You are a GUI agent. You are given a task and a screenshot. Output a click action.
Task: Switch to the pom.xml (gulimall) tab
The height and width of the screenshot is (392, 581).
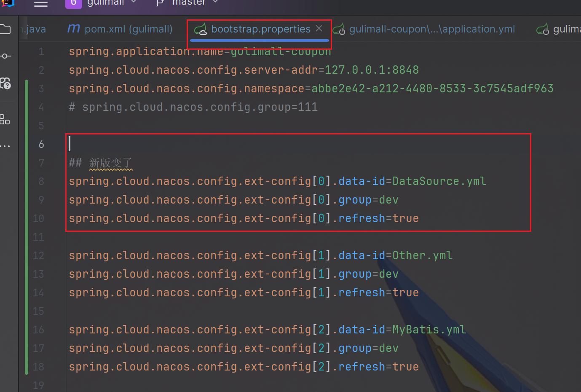[x=120, y=29]
